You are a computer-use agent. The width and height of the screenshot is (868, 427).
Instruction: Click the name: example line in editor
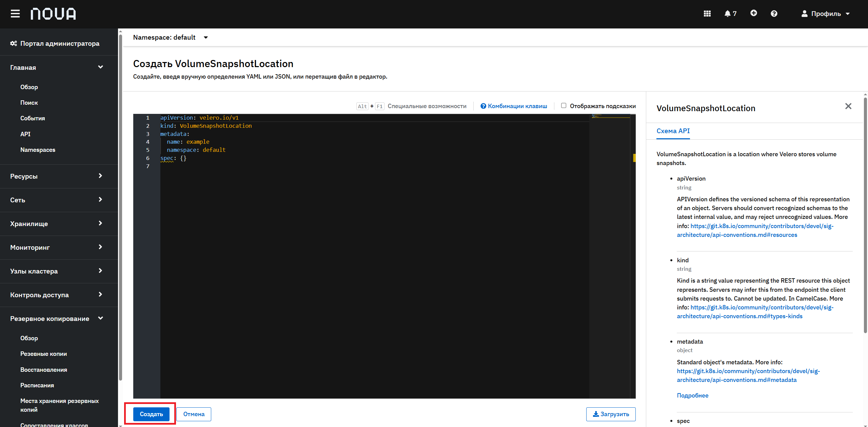[188, 142]
